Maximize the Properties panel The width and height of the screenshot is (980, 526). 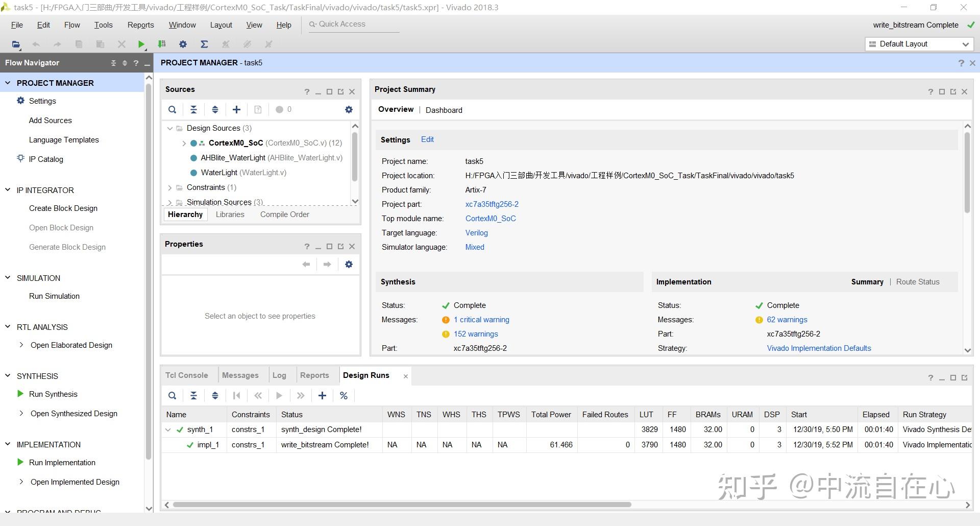click(329, 246)
